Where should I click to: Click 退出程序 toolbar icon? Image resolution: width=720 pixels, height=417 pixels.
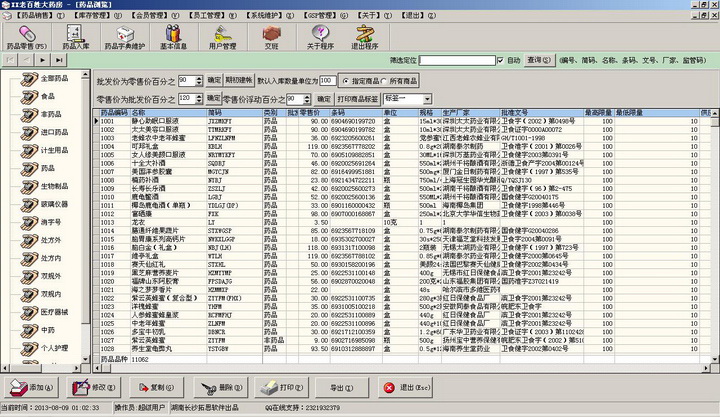pyautogui.click(x=365, y=37)
